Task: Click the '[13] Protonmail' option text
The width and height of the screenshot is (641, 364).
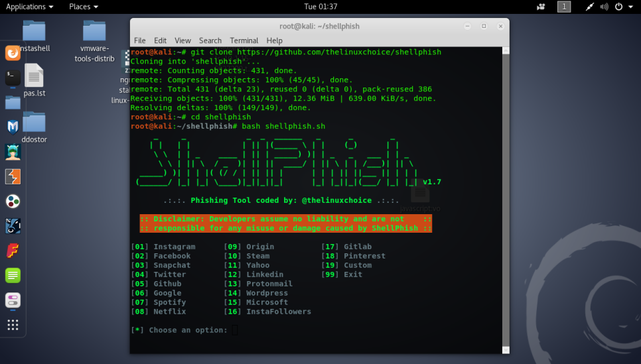Action: click(x=258, y=284)
